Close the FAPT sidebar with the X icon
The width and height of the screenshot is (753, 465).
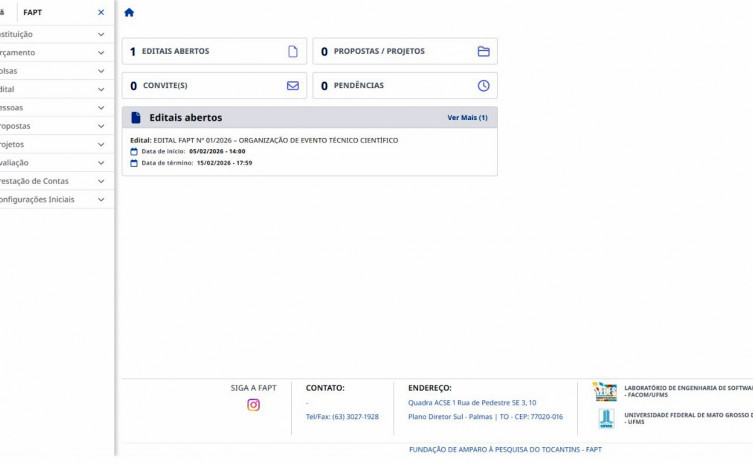coord(101,12)
